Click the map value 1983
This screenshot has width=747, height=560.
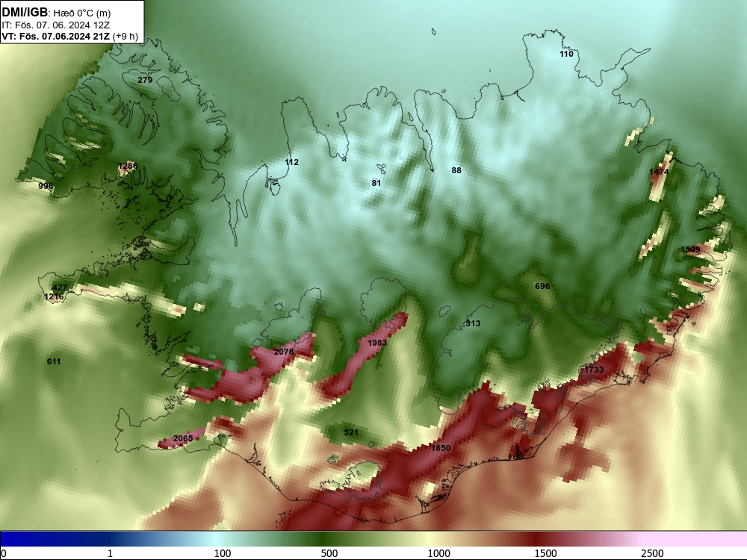click(377, 343)
